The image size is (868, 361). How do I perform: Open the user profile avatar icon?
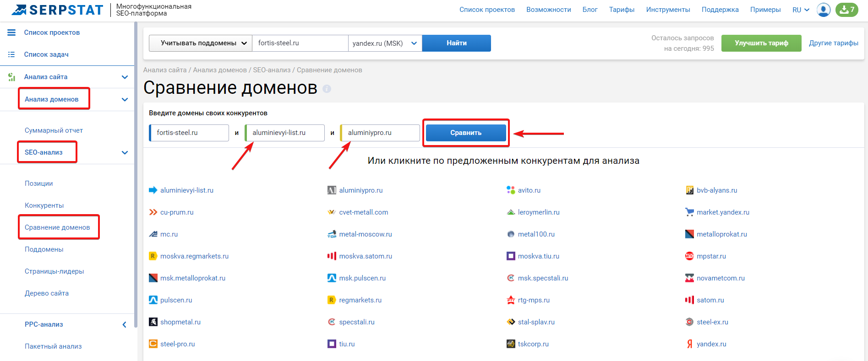coord(824,10)
